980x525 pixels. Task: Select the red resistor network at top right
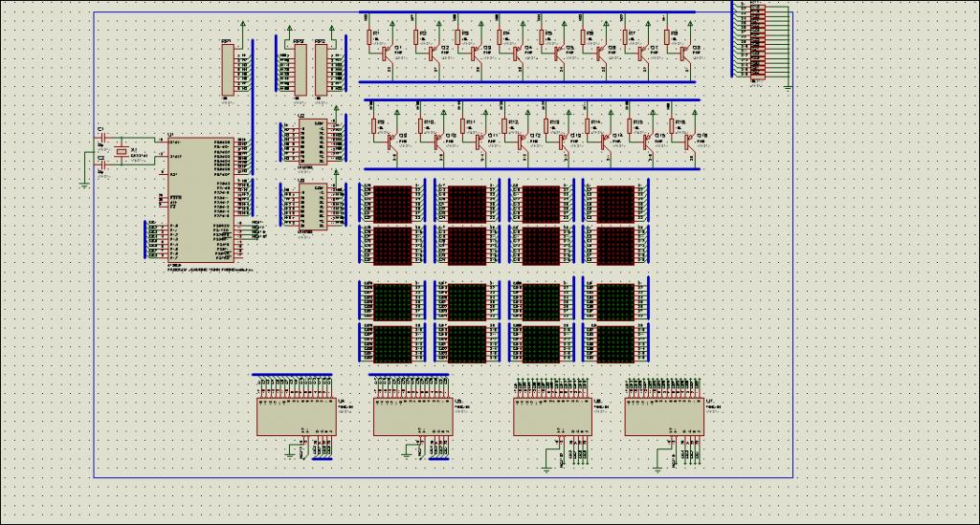point(758,42)
